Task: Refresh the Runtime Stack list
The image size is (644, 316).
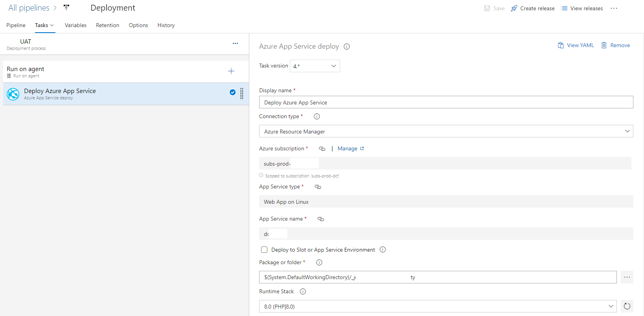Action: (627, 306)
